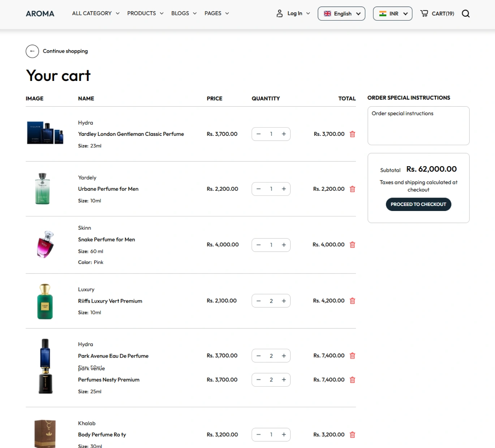The image size is (495, 448).
Task: Open the cart icon in header
Action: pos(424,13)
